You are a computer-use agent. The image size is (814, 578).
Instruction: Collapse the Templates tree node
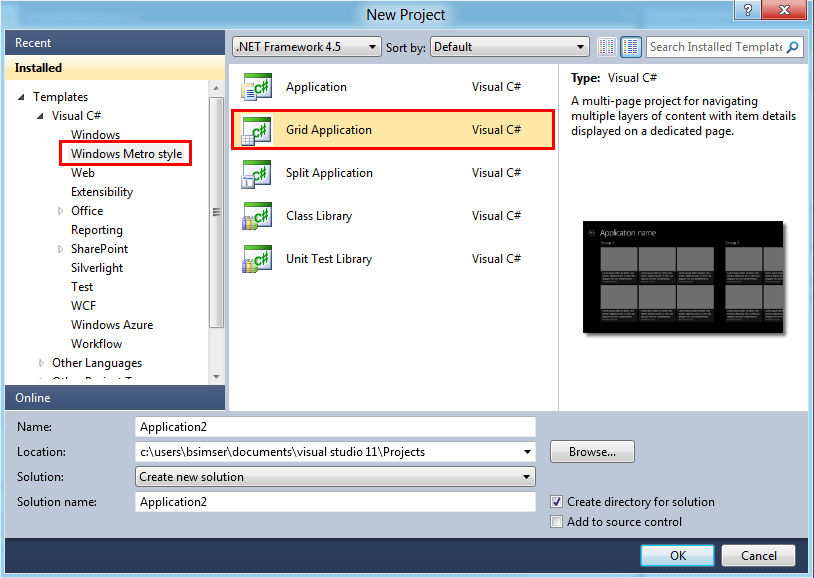(x=21, y=97)
